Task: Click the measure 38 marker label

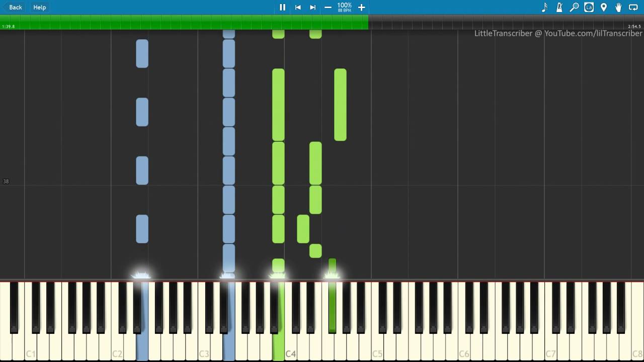Action: pos(6,182)
